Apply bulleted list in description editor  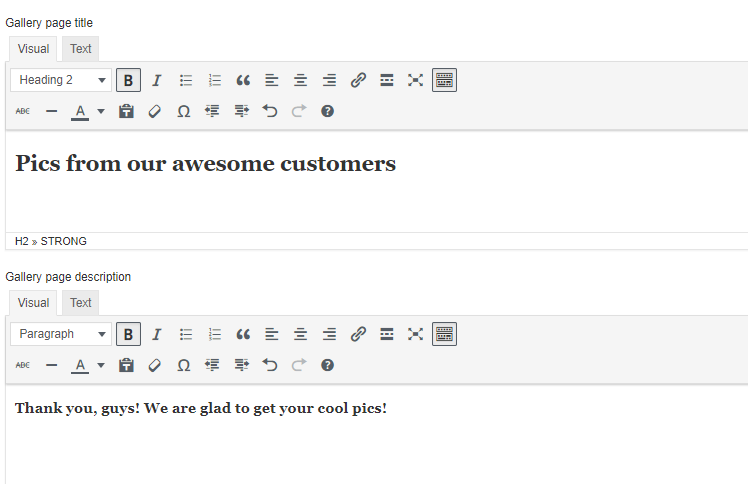186,335
